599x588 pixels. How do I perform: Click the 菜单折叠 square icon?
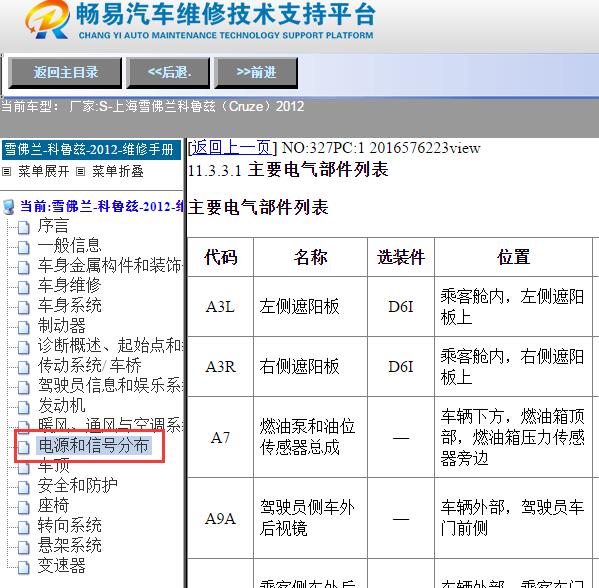click(80, 172)
